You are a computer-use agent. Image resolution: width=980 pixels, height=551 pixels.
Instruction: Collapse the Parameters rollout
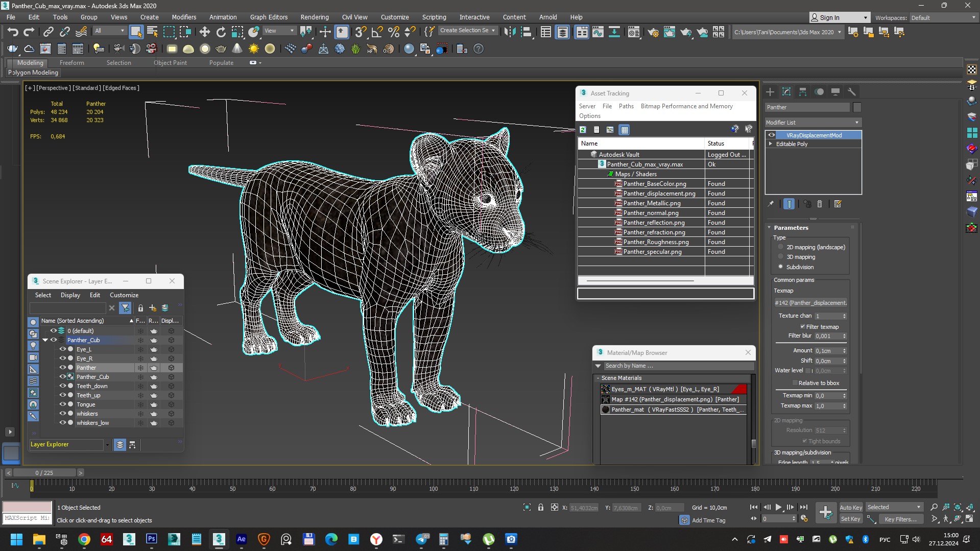pyautogui.click(x=770, y=228)
